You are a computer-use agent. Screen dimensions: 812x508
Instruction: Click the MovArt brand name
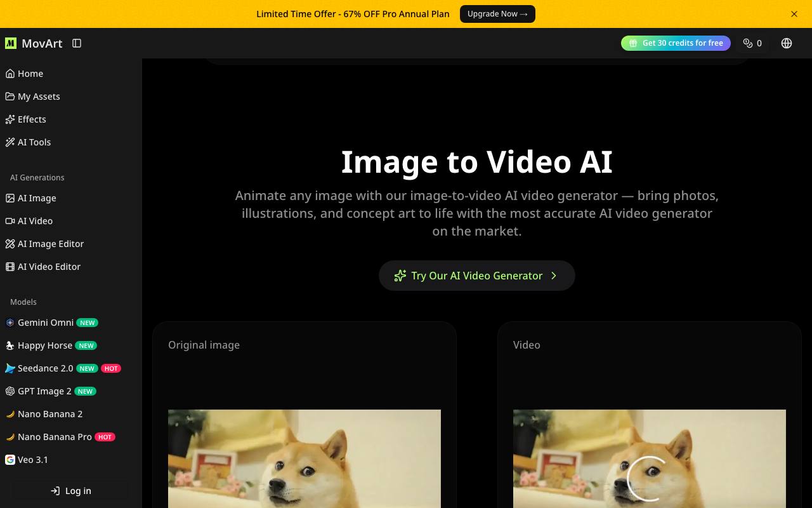42,43
